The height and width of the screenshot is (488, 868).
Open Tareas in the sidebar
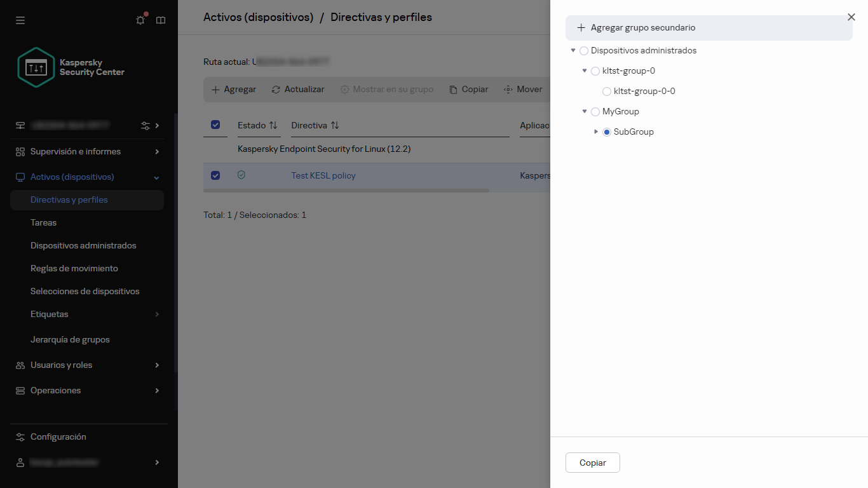coord(44,222)
